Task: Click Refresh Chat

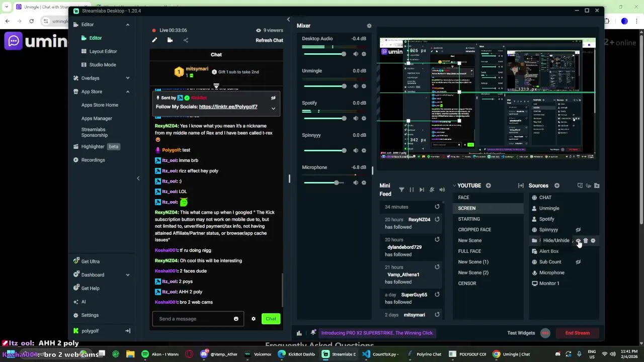Action: 269,40
